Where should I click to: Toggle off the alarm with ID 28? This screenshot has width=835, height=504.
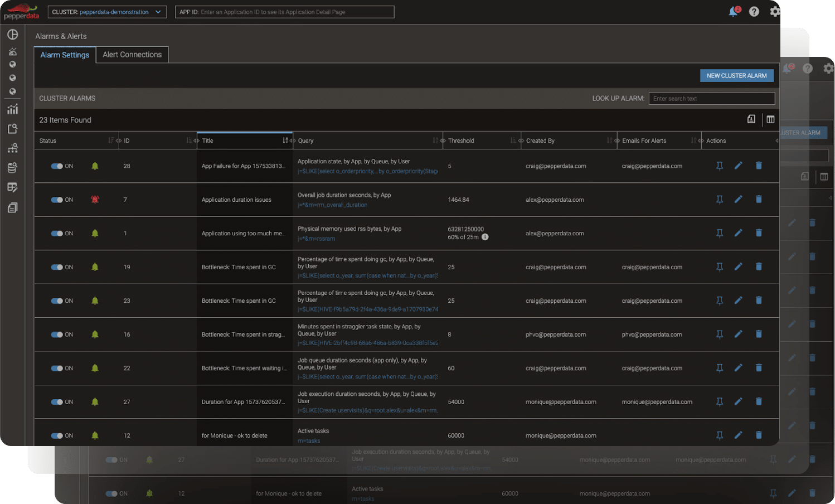[57, 166]
